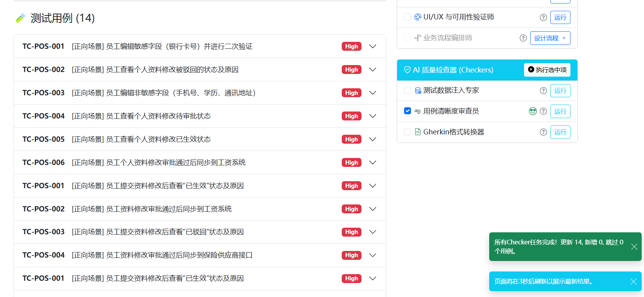Click High badge on TC-POS-006 row

351,163
